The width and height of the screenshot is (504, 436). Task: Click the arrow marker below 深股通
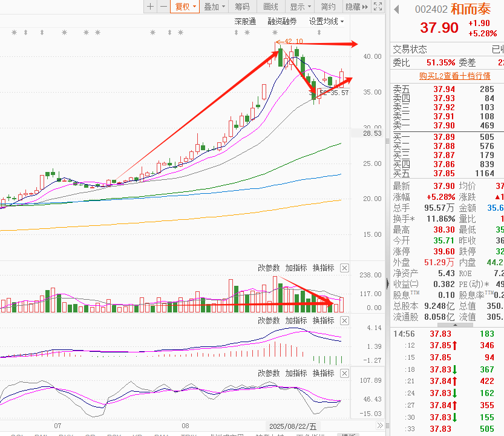[236, 32]
